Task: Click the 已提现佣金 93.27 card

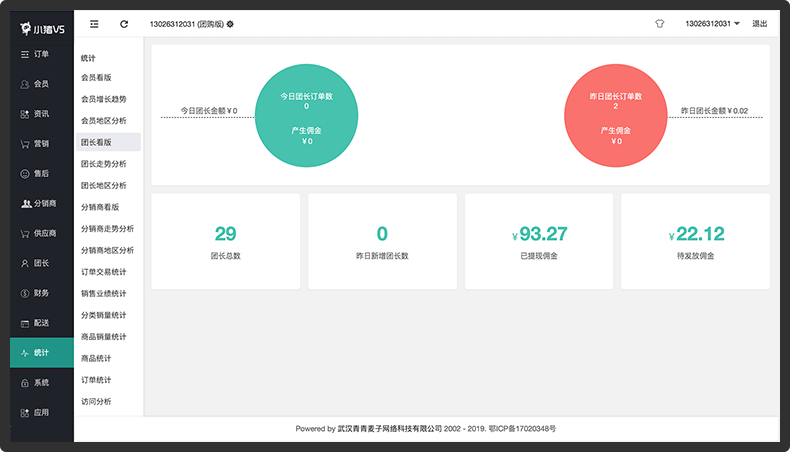Action: coord(539,241)
